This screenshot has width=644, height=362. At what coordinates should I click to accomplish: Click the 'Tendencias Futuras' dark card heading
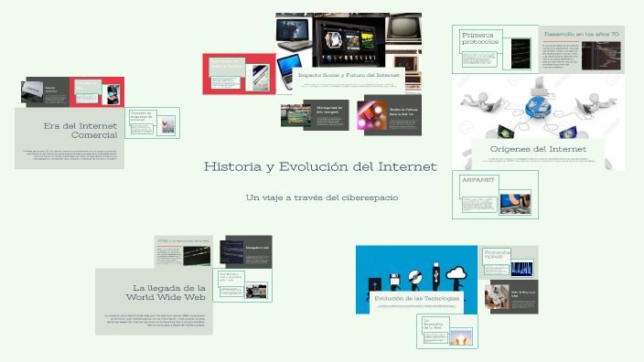click(x=403, y=112)
